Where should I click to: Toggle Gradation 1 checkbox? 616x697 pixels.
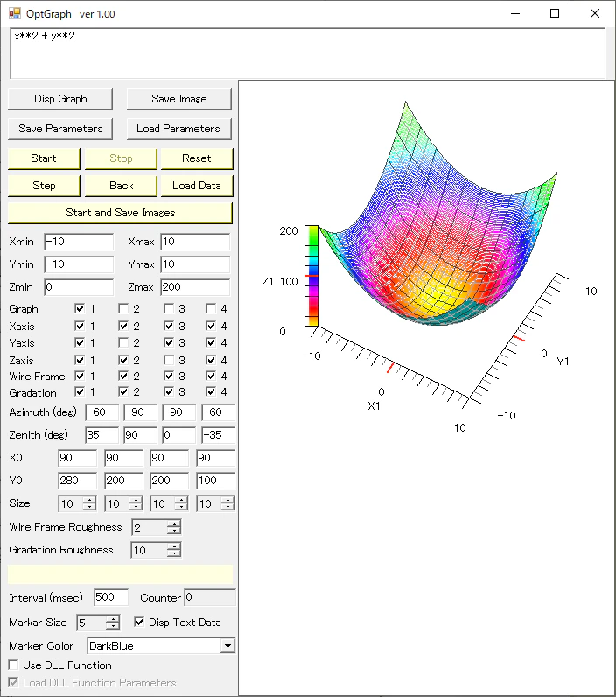coord(80,391)
